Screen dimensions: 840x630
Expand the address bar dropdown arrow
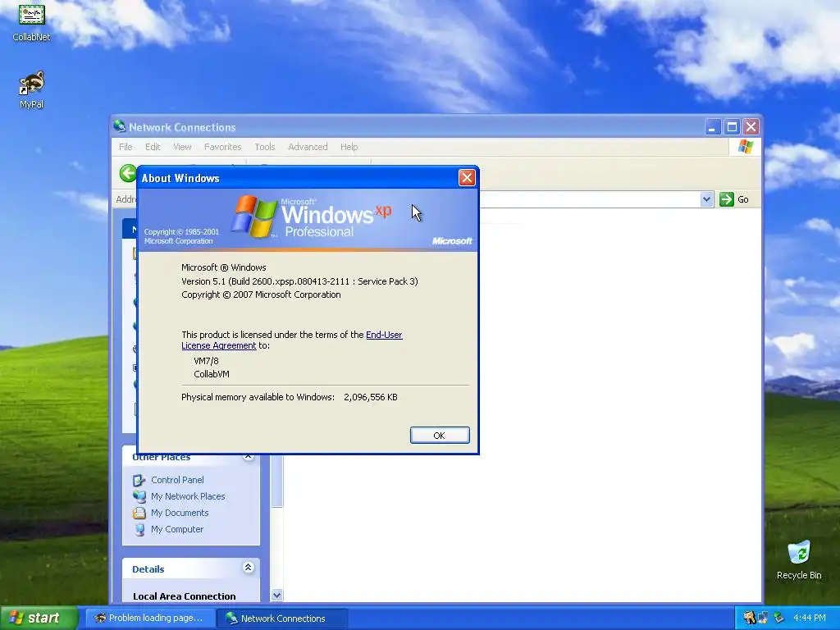(706, 199)
